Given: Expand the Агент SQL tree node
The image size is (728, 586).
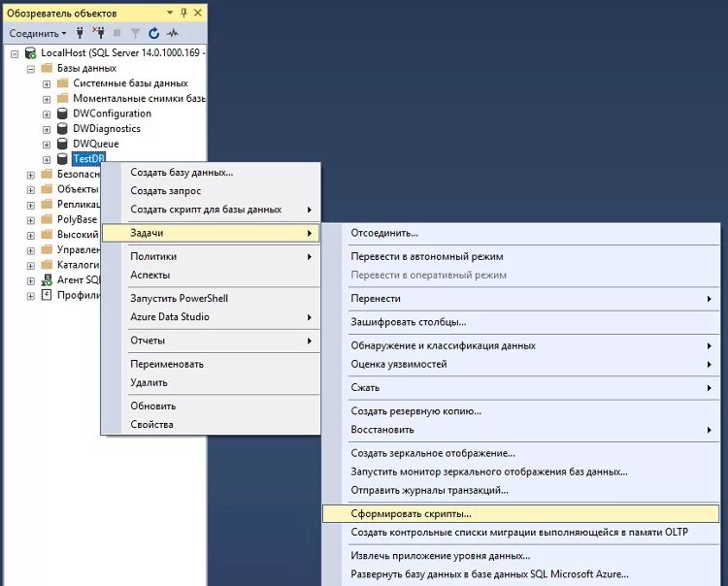Looking at the screenshot, I should (31, 281).
